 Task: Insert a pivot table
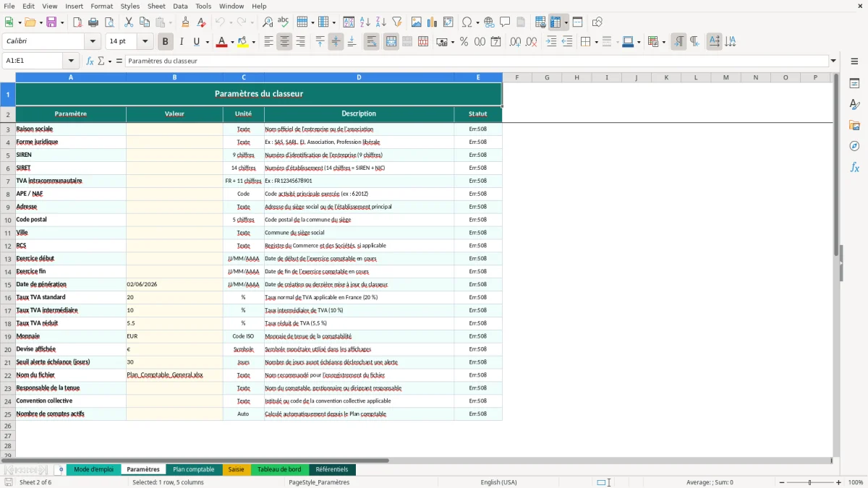[448, 22]
